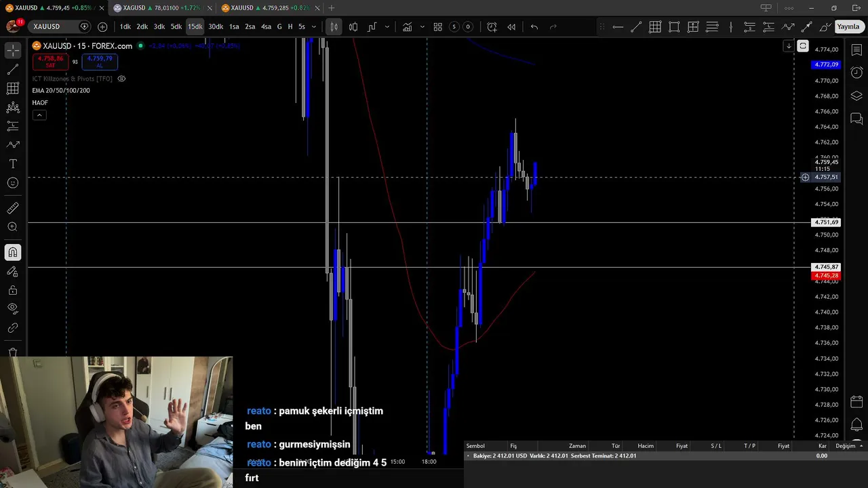The height and width of the screenshot is (488, 868).
Task: Open the Gann and Fibonacci tools in left sidebar
Action: [x=13, y=89]
